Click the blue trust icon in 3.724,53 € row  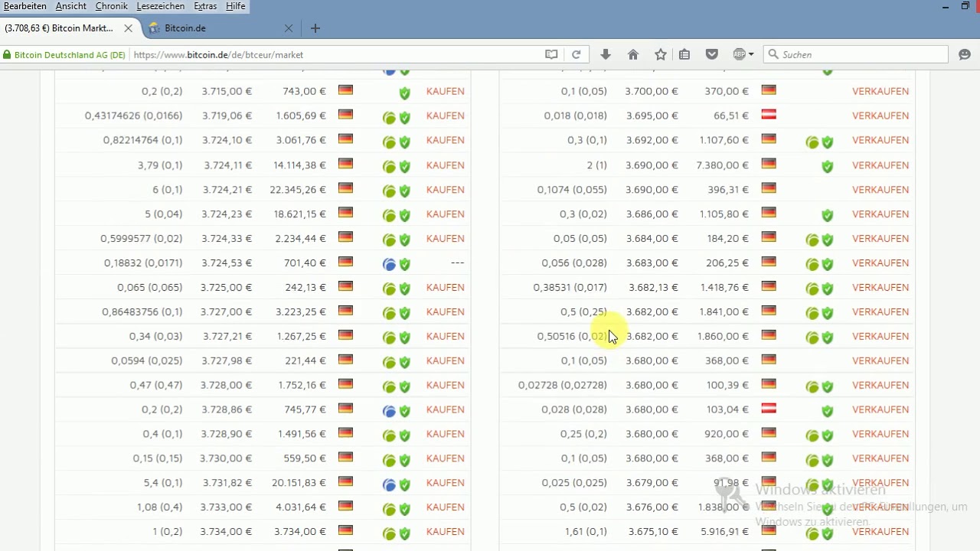[x=389, y=265]
